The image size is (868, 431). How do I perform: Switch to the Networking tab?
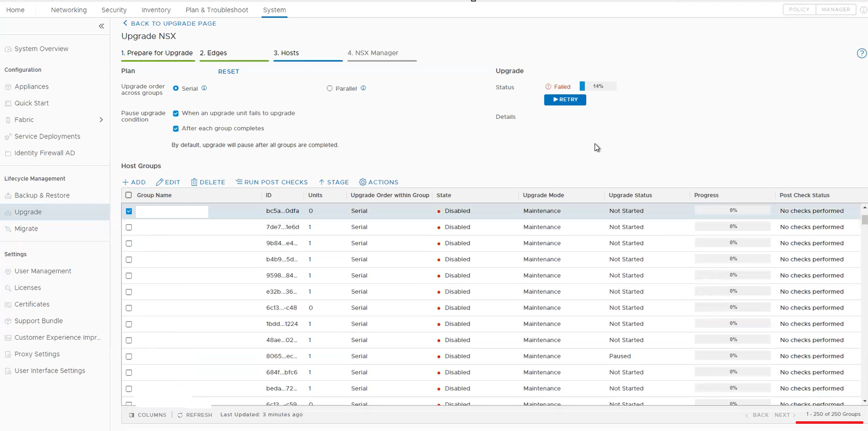[x=69, y=10]
